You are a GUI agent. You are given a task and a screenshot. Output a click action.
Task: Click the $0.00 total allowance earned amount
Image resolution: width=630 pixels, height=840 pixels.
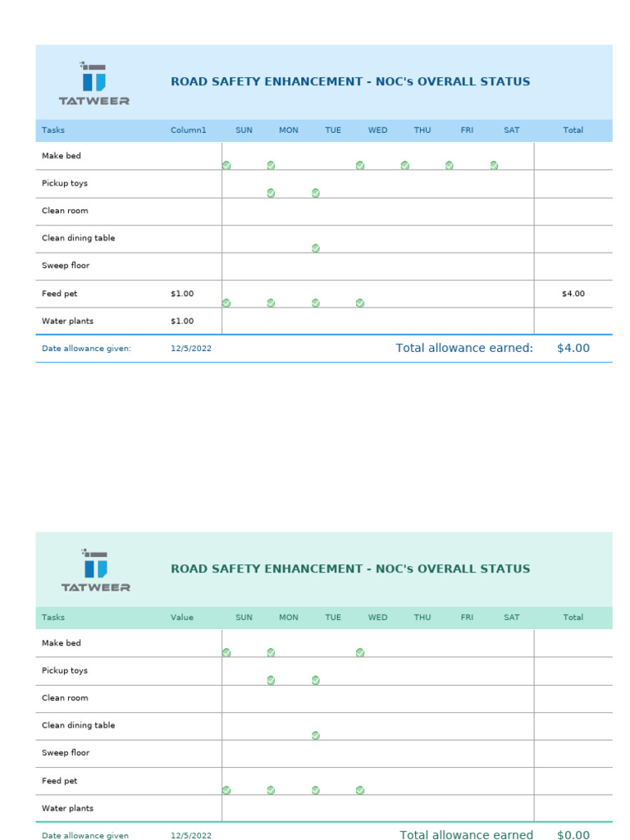click(x=573, y=834)
